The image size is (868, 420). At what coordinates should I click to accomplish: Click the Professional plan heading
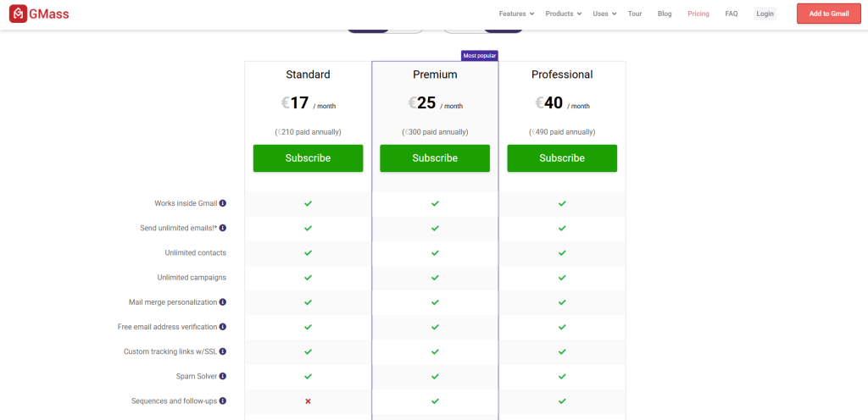click(562, 75)
